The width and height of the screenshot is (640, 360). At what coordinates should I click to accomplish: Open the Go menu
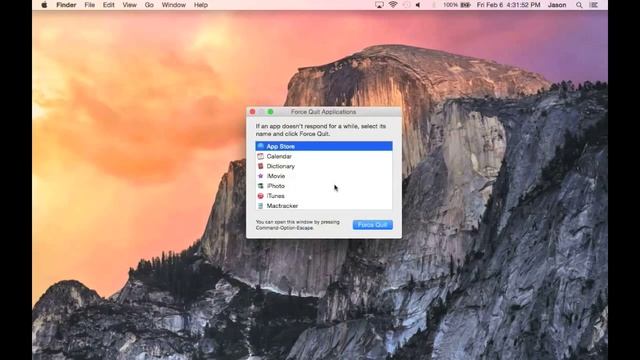tap(149, 5)
